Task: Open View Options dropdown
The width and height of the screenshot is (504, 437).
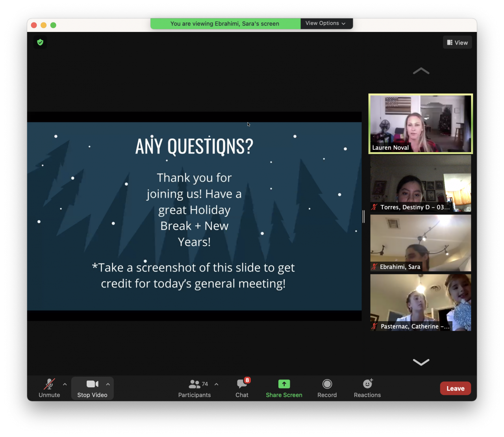Action: pos(326,23)
